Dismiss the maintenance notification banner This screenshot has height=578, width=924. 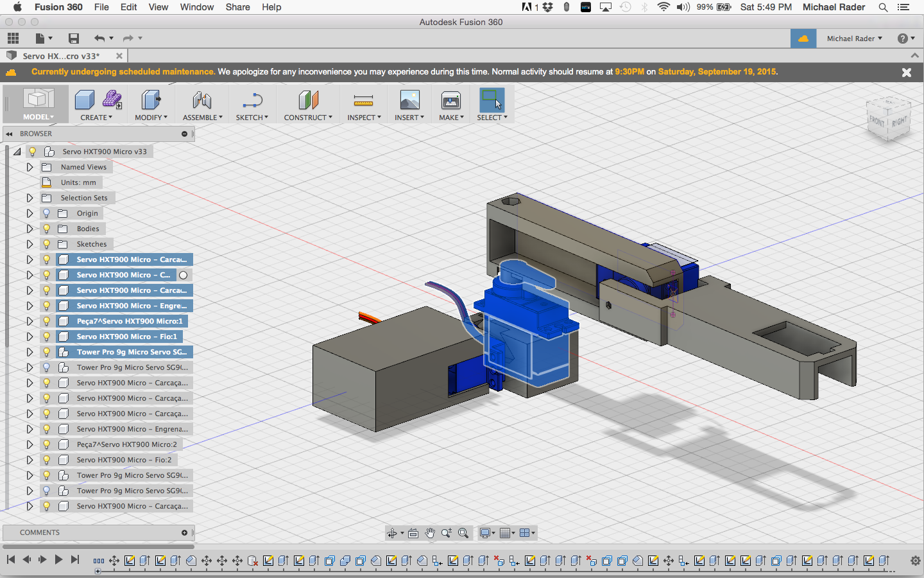[907, 73]
